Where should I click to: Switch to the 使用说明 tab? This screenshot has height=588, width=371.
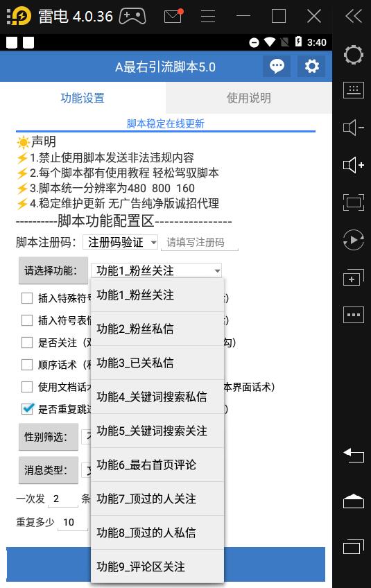pos(249,98)
